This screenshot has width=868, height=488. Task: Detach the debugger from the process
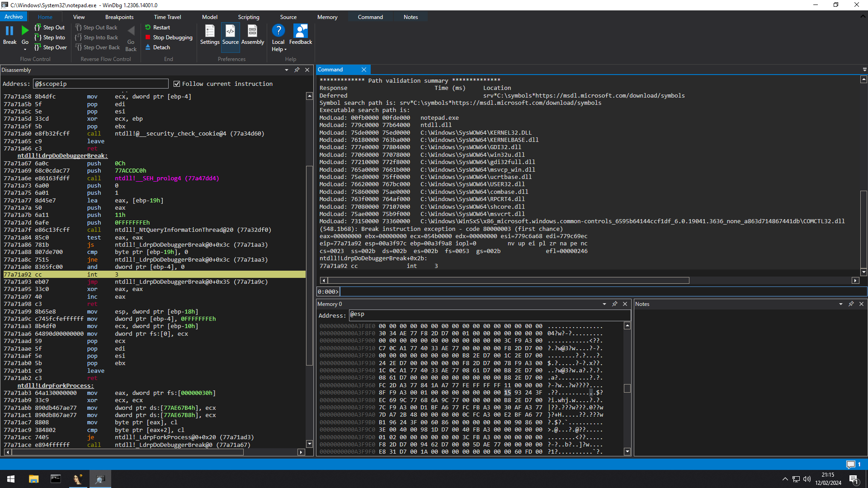click(x=157, y=47)
